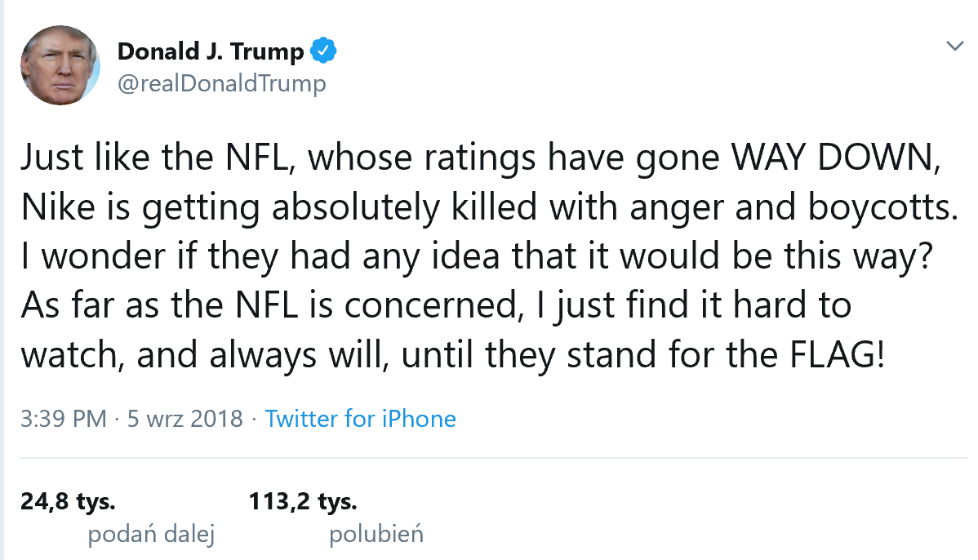
Task: Click the Donald J. Trump display name
Action: [211, 51]
